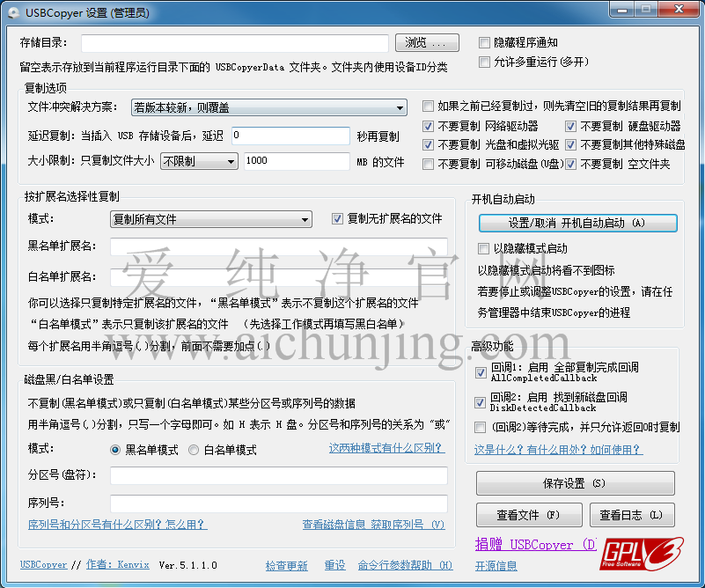
Task: Click the Ver. 5.1.1.0 version text
Action: coord(188,565)
